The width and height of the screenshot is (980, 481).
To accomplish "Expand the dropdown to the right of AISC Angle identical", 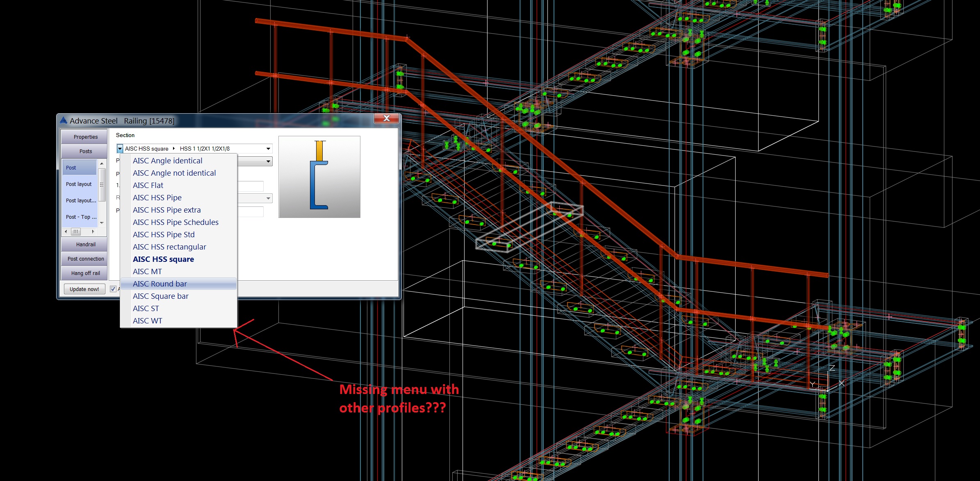I will tap(268, 161).
